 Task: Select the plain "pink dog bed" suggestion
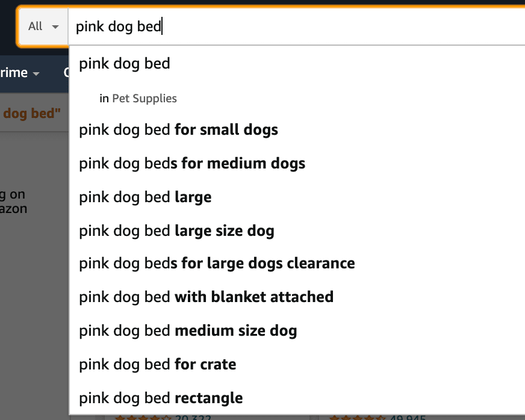[125, 64]
